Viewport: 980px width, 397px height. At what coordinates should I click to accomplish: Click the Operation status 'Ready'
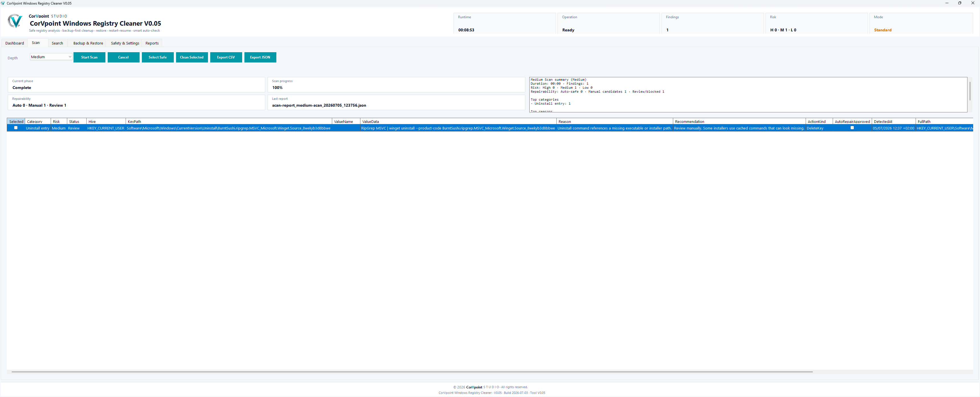click(x=568, y=30)
